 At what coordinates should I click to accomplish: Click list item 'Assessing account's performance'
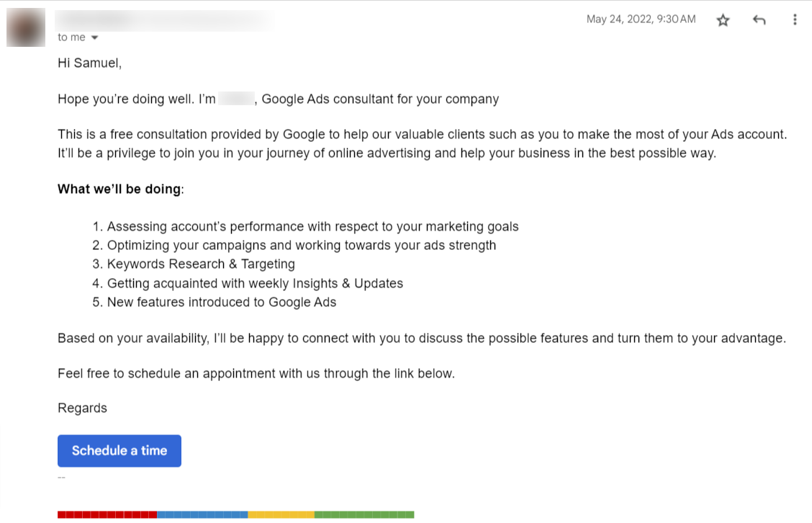pos(312,226)
